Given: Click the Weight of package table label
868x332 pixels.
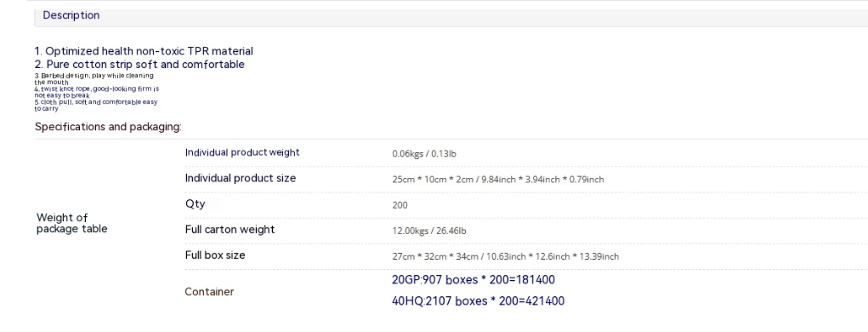Looking at the screenshot, I should click(72, 223).
